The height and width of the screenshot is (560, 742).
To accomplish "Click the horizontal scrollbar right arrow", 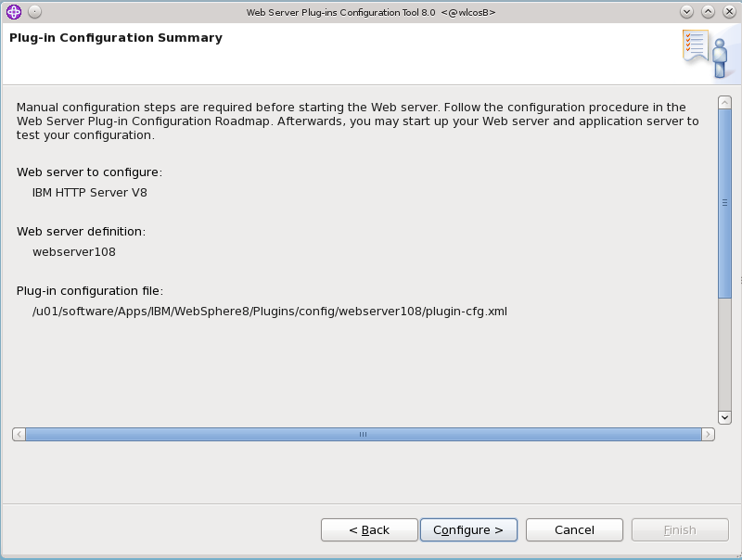I will [x=708, y=434].
